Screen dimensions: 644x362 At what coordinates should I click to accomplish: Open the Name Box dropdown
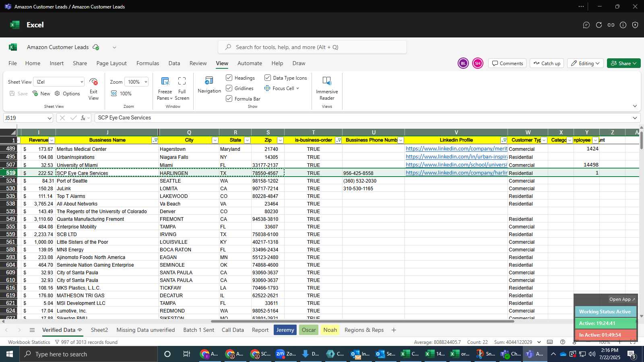tap(50, 118)
